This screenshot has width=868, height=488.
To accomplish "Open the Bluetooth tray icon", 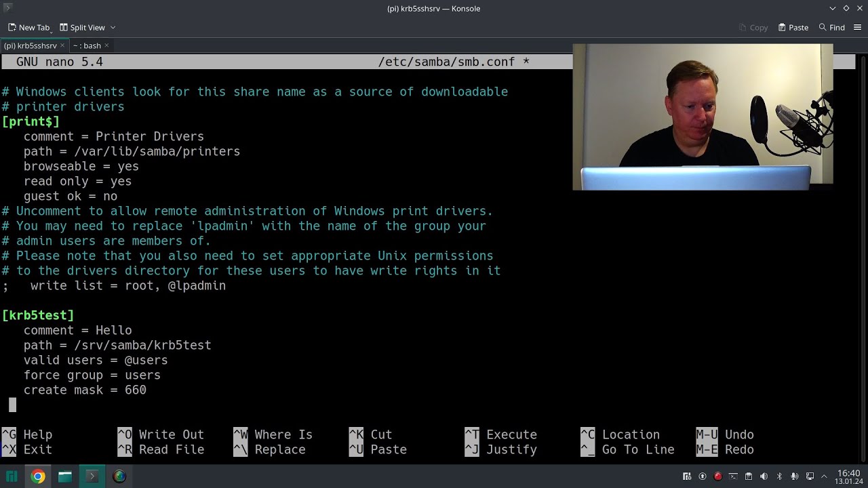I will point(779,476).
